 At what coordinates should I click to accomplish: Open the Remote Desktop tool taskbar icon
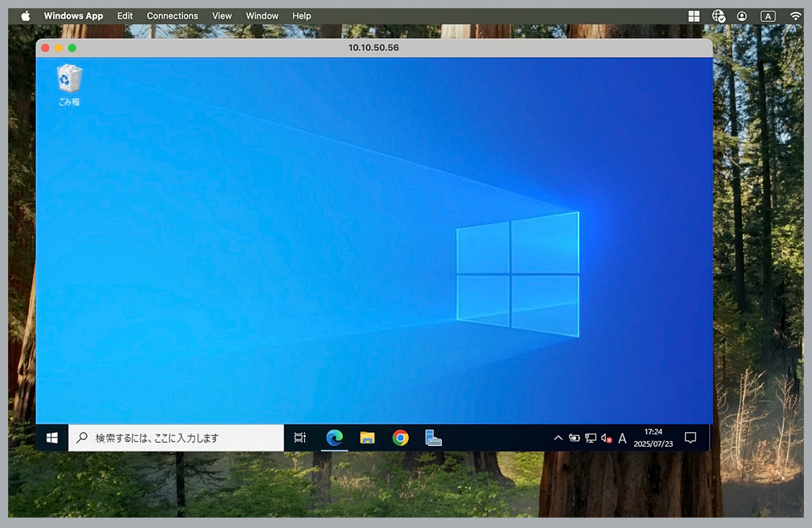pos(434,438)
